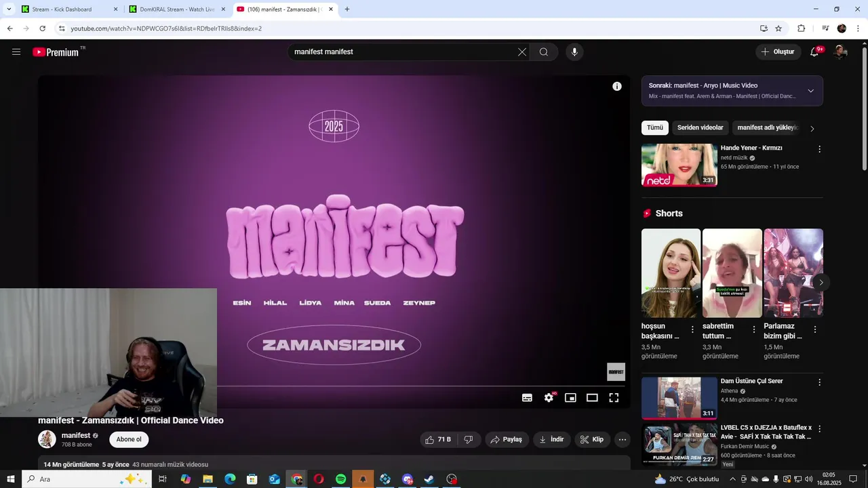Open Chrome tab search dropdown
This screenshot has width=868, height=488.
[9, 9]
